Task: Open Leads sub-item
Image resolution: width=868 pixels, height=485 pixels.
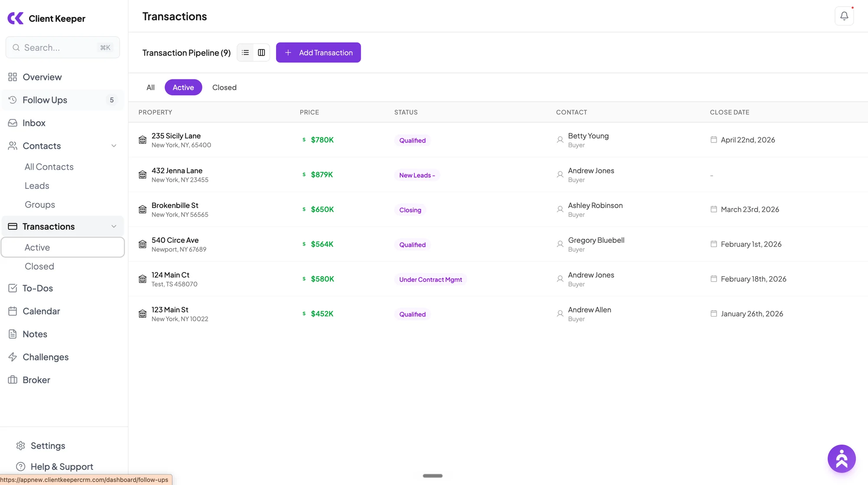Action: 37,186
